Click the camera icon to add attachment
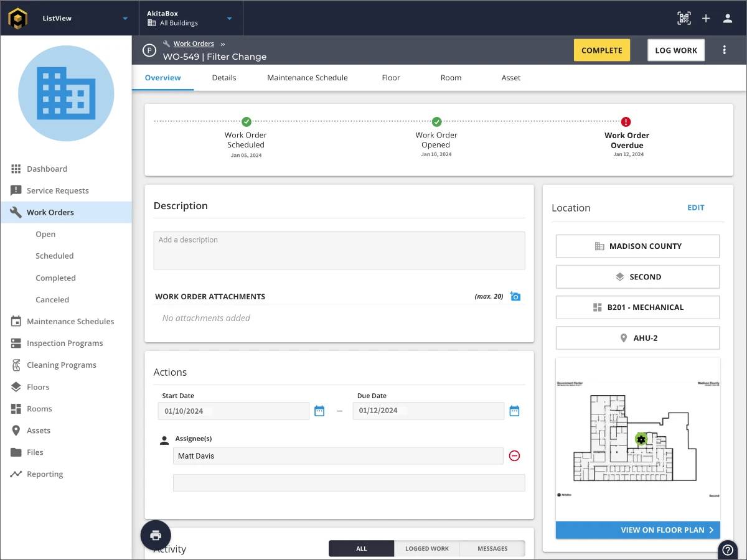The width and height of the screenshot is (747, 560). (x=515, y=296)
